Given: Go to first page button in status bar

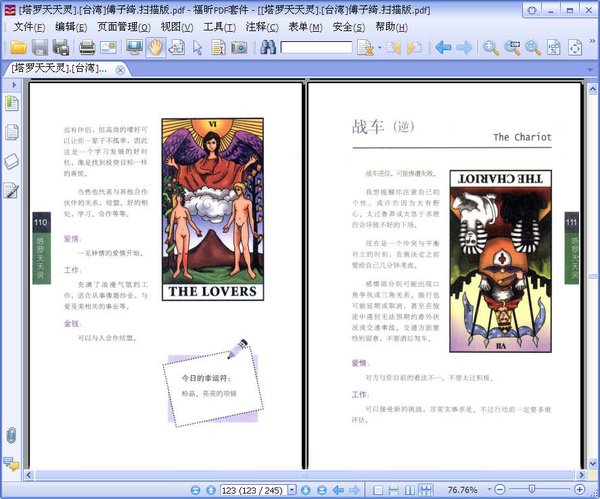Looking at the screenshot, I should click(196, 490).
